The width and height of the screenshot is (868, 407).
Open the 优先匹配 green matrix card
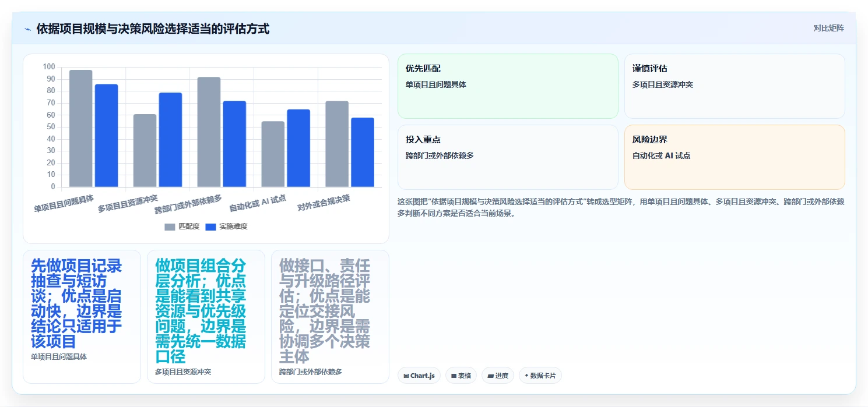click(508, 86)
